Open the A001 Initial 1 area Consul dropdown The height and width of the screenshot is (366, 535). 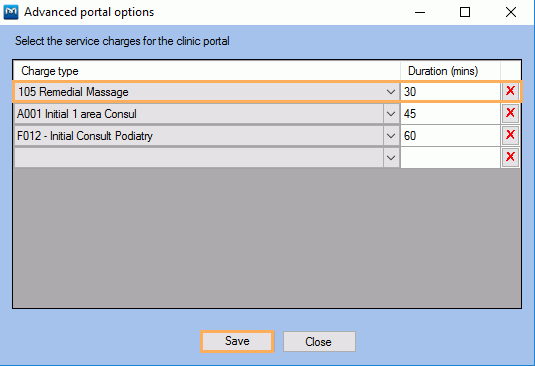(391, 114)
